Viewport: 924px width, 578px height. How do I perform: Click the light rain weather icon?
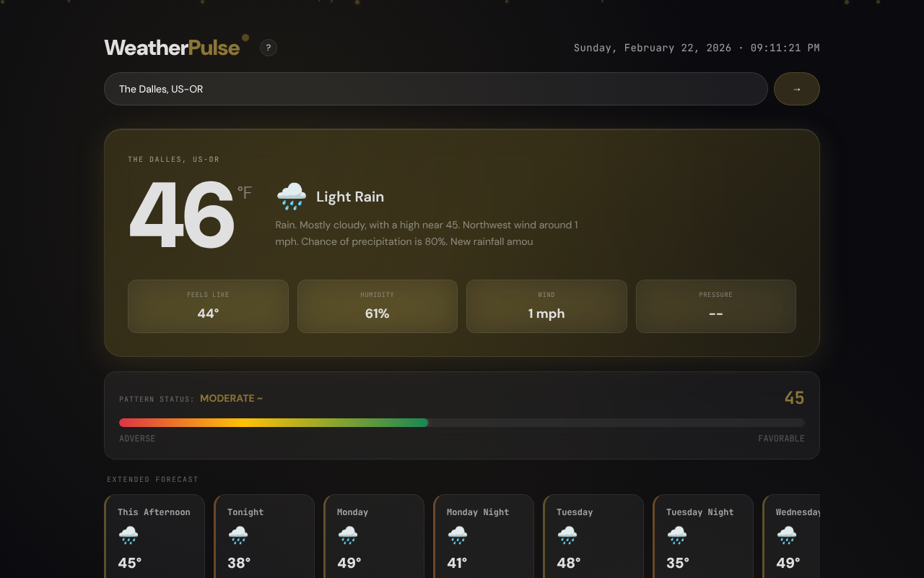[x=291, y=194]
